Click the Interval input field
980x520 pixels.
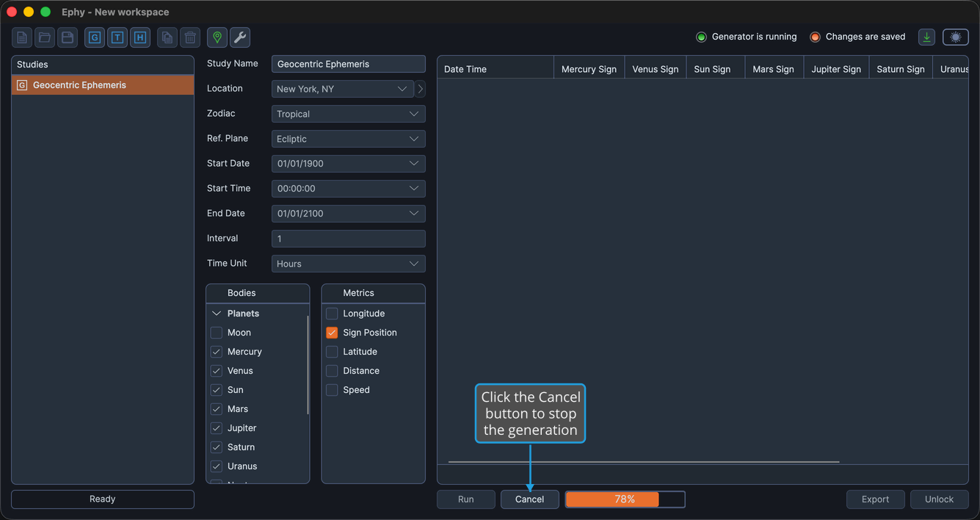(349, 239)
